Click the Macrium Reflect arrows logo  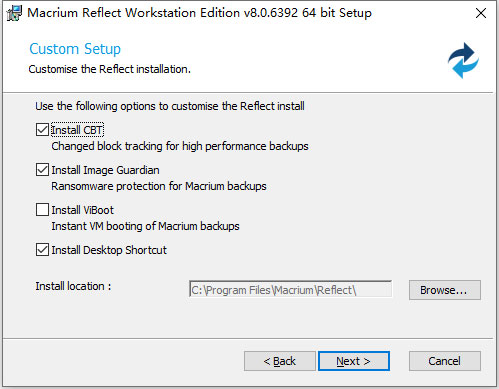pos(463,60)
